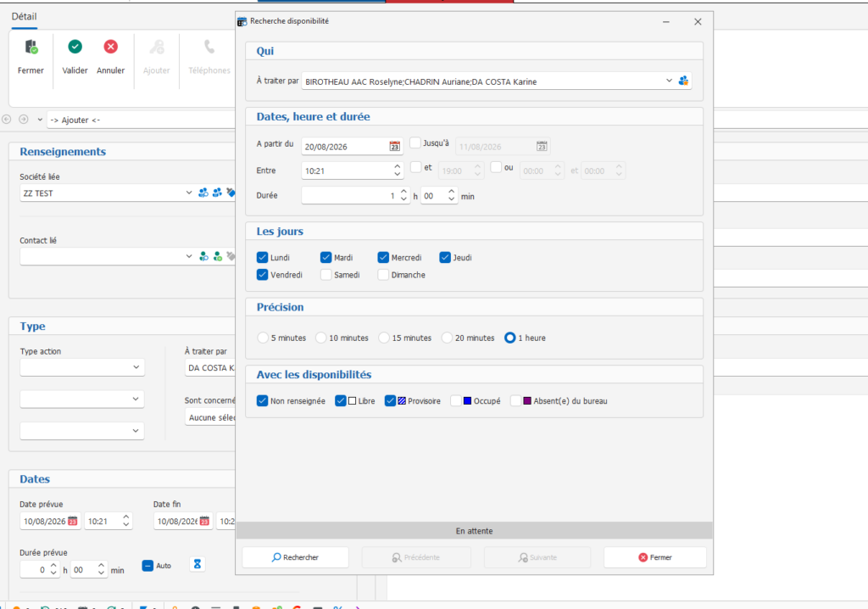Enable the Jusqu'à checkbox
This screenshot has width=868, height=609.
click(x=415, y=143)
